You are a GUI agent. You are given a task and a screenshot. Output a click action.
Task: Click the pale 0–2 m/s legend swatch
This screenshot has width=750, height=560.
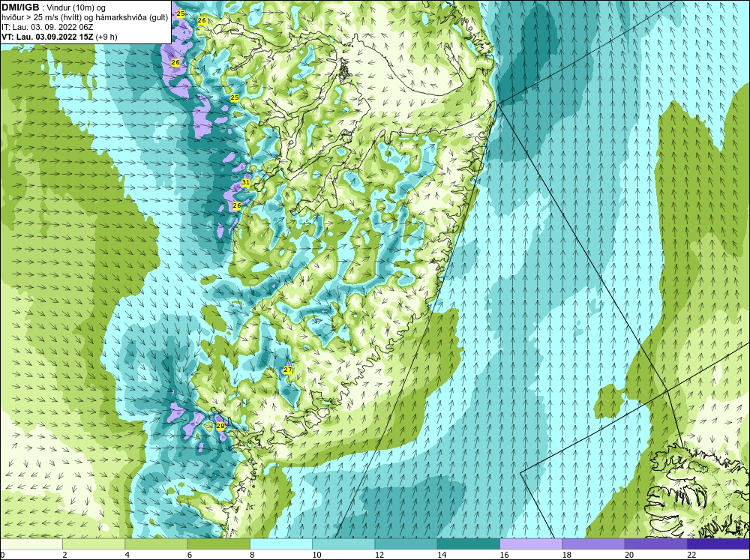31,544
